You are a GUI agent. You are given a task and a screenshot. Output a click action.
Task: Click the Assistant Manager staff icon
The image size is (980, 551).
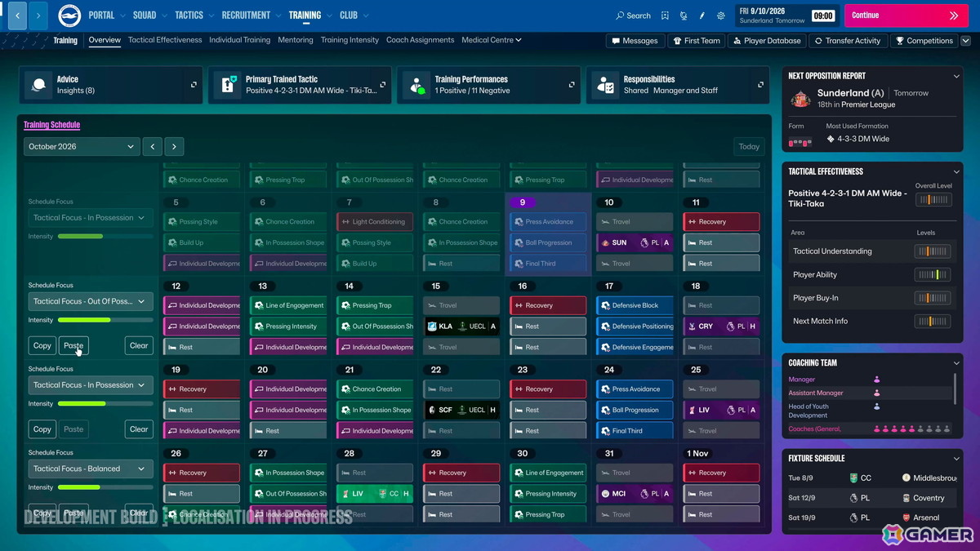(877, 393)
